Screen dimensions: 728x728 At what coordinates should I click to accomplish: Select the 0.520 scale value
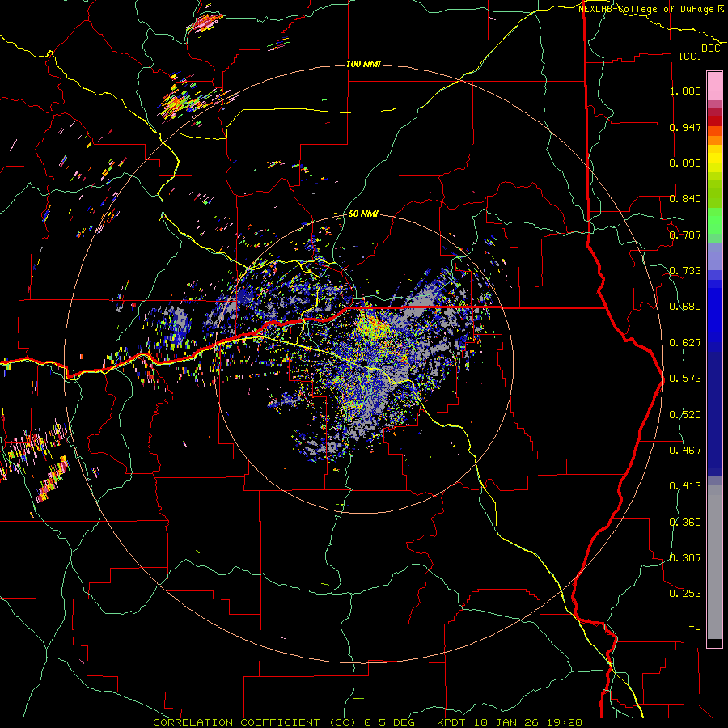click(685, 415)
